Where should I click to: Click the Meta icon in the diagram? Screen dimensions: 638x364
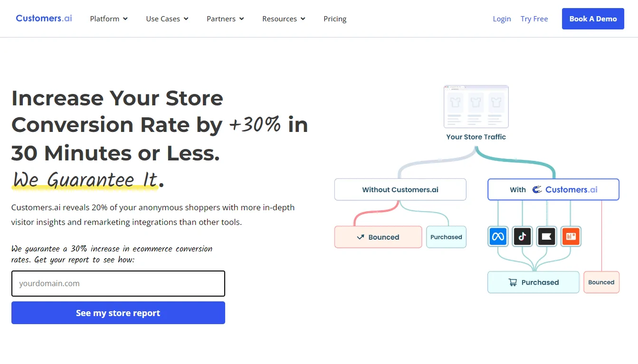click(498, 236)
